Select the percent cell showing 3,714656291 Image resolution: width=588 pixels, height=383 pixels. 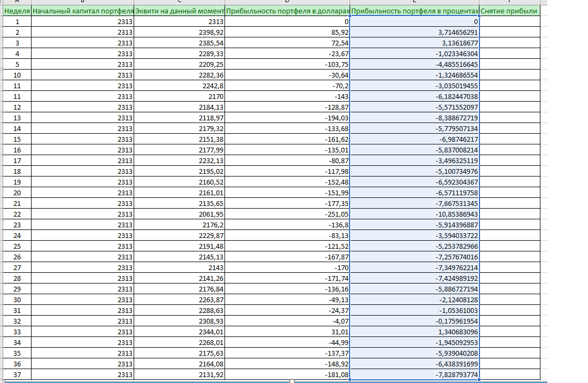[415, 33]
